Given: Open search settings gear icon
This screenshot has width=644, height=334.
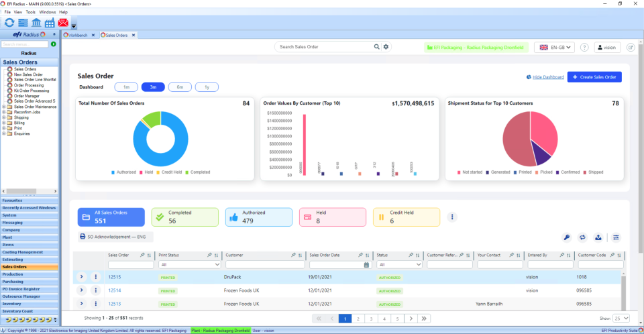Looking at the screenshot, I should pos(386,47).
